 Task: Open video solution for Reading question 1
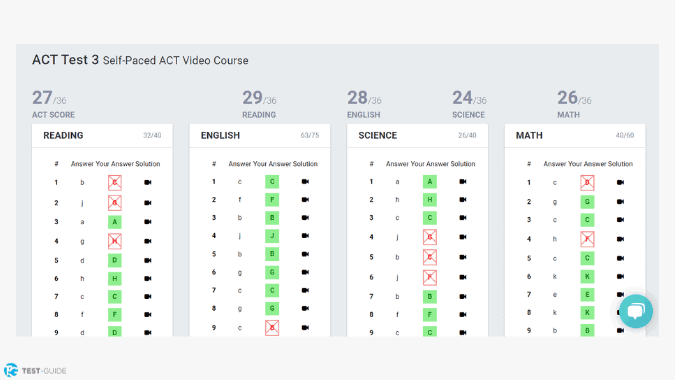tap(148, 182)
